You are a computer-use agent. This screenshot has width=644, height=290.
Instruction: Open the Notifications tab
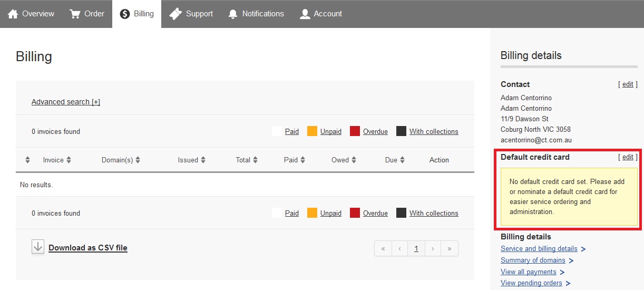256,14
